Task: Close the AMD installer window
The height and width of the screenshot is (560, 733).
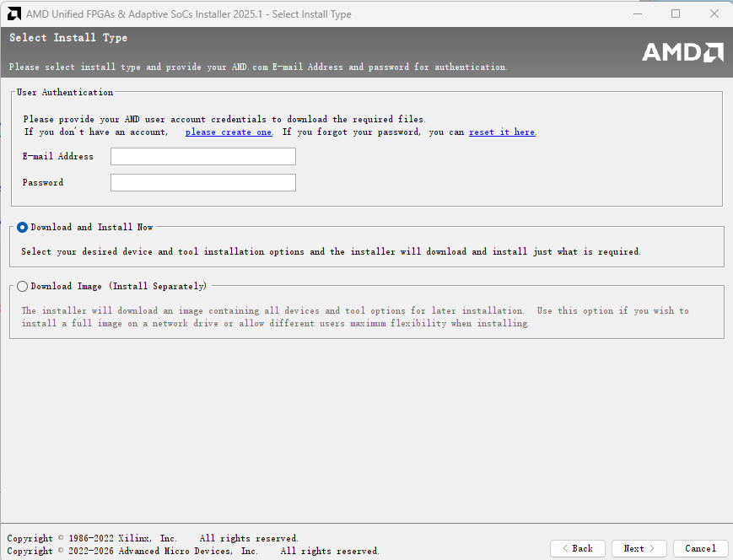Action: click(x=714, y=13)
